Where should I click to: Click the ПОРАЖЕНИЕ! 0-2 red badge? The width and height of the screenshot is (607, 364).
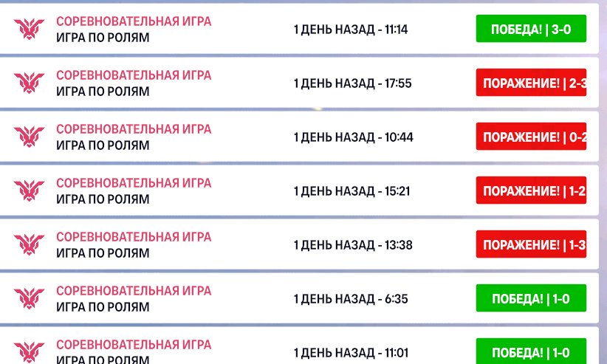531,137
